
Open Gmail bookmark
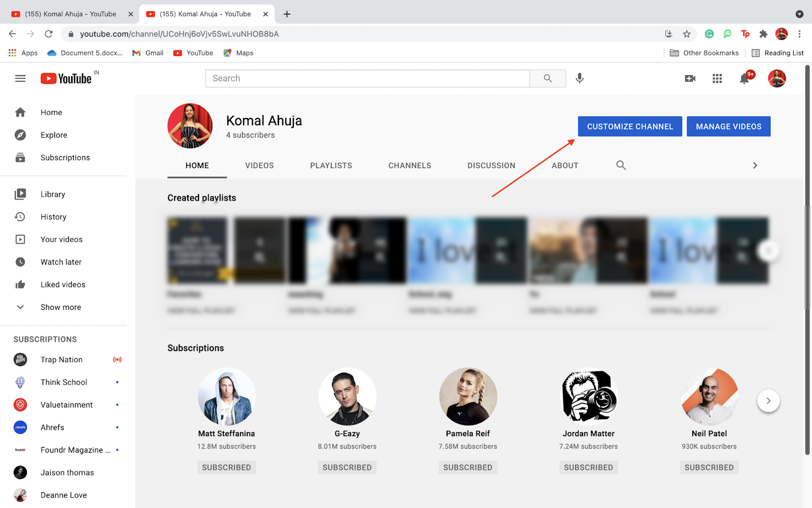[148, 53]
